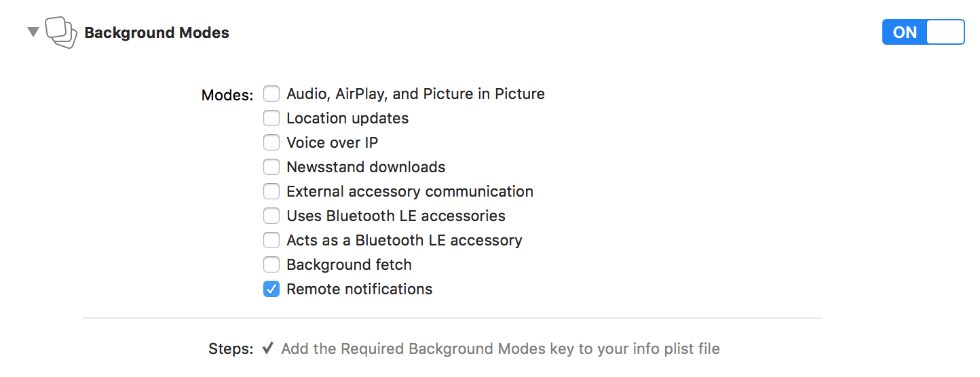Tick the Voice over IP checkbox
The width and height of the screenshot is (980, 377).
pos(271,142)
